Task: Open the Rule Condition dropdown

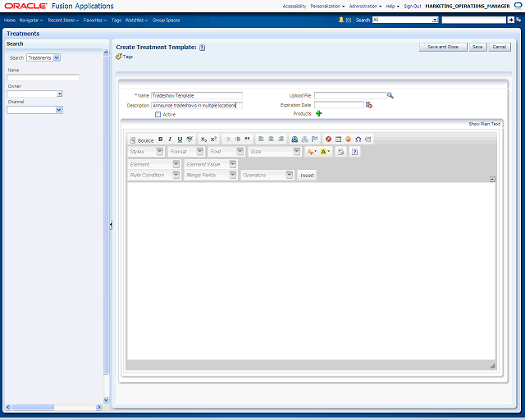Action: [x=154, y=175]
